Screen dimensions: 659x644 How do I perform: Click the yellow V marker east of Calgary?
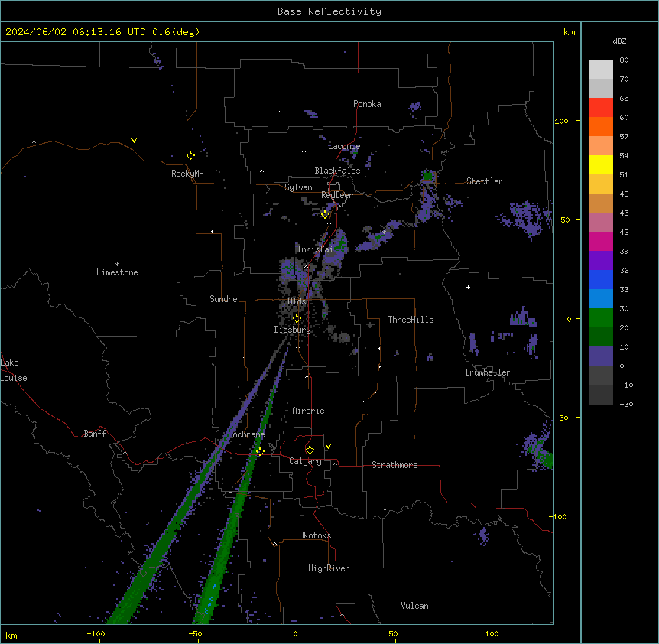tap(328, 447)
